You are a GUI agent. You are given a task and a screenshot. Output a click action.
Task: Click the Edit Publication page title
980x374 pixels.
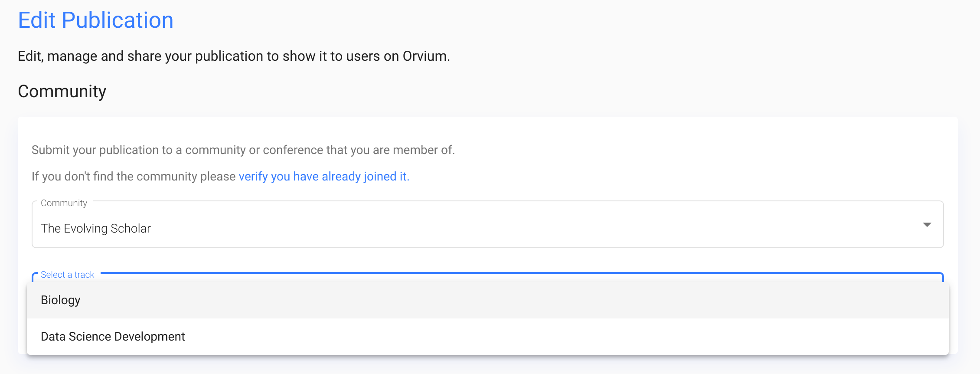96,20
